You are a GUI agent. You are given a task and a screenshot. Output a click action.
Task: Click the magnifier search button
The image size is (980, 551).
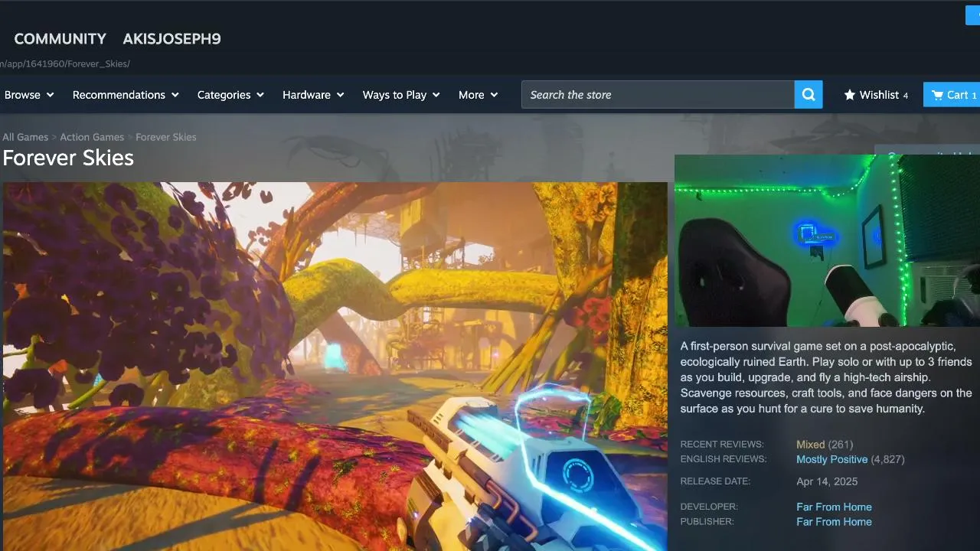click(808, 95)
